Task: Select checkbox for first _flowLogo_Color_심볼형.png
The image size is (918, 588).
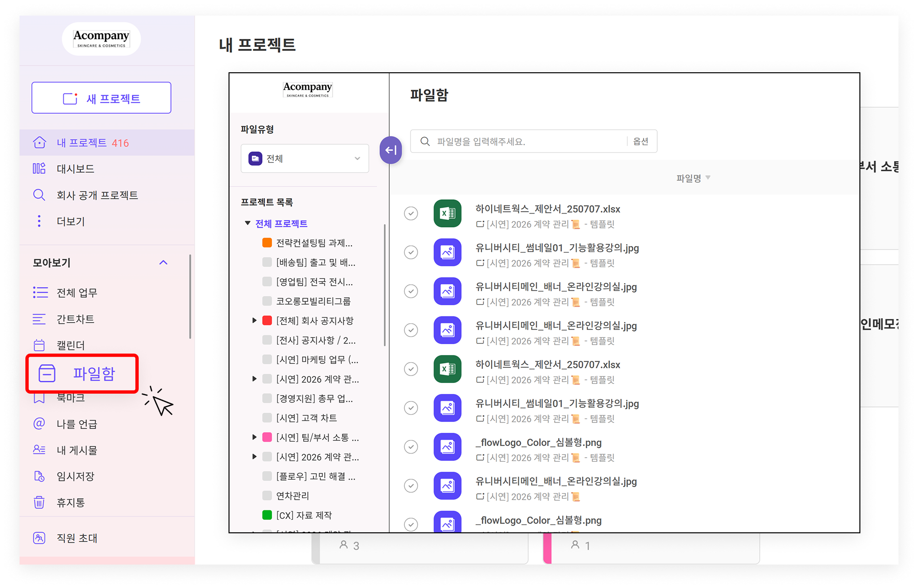Action: pos(411,447)
